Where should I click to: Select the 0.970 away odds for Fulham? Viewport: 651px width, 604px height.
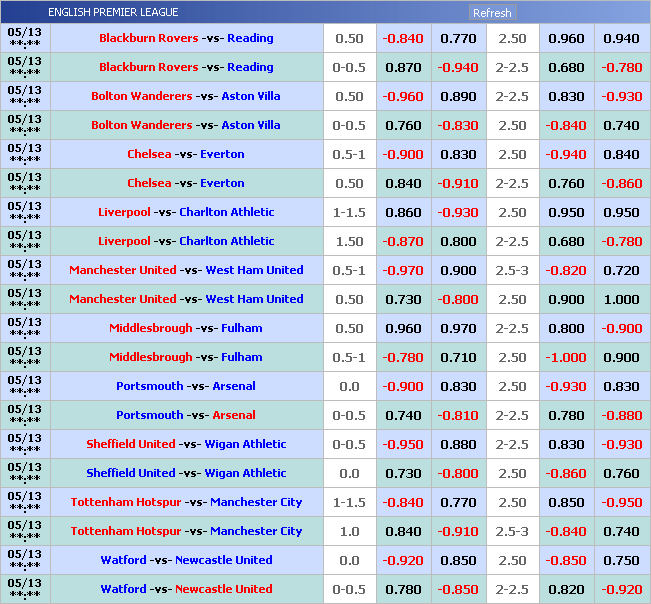pos(458,329)
